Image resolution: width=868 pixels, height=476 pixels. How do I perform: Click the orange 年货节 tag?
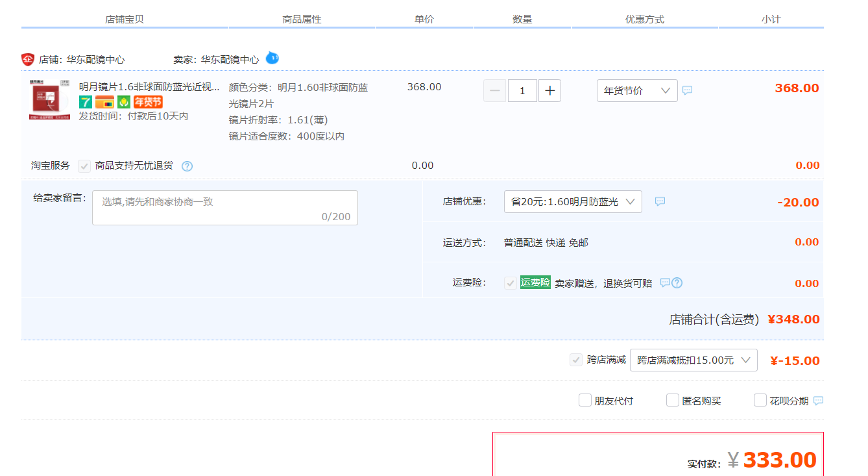pyautogui.click(x=148, y=102)
